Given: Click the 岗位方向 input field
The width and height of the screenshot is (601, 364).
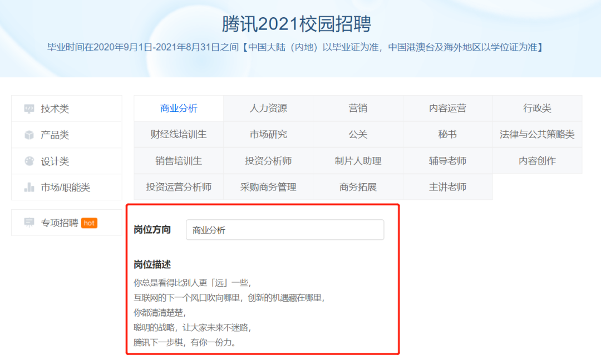Looking at the screenshot, I should point(284,230).
